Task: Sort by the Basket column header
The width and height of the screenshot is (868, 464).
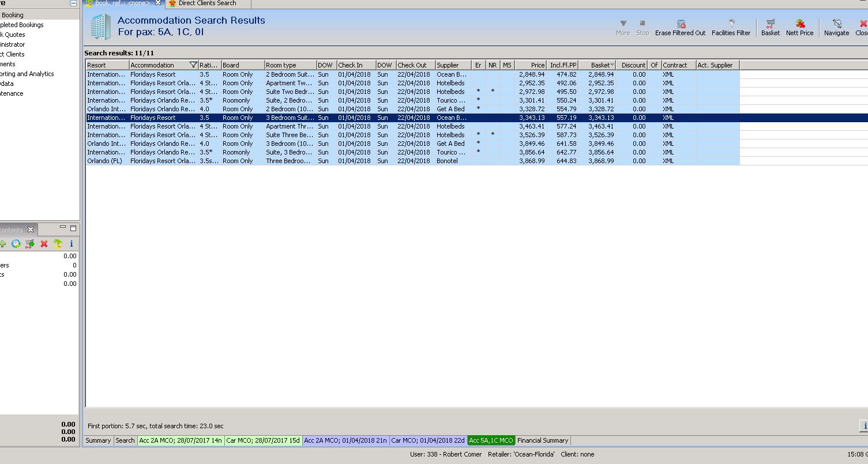Action: coord(600,65)
